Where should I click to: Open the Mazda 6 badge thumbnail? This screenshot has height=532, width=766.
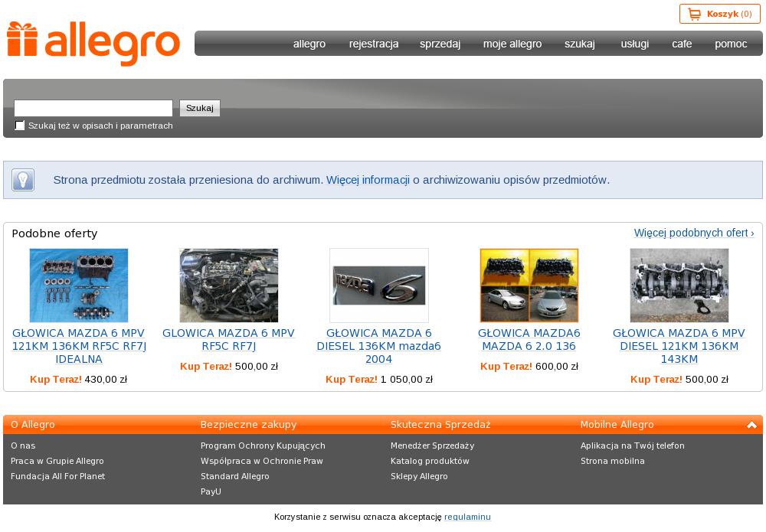pos(379,285)
